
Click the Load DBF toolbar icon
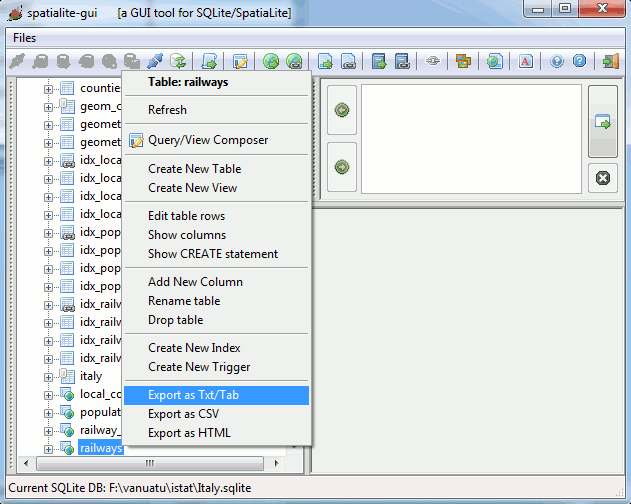379,61
